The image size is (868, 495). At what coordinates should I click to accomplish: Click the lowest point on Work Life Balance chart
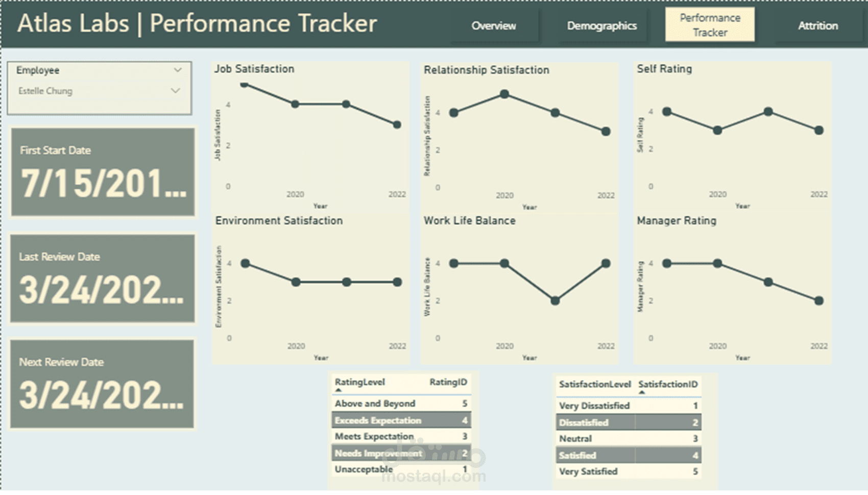coord(555,301)
